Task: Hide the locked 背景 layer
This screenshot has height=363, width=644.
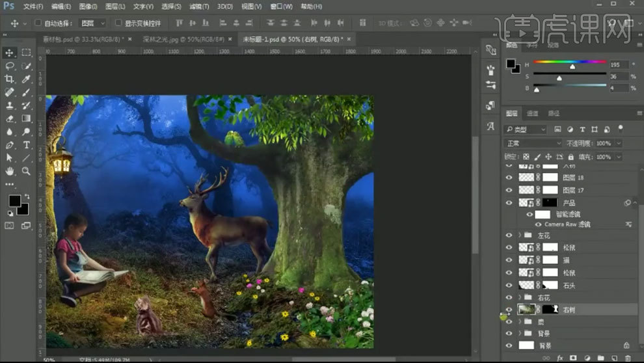Action: click(509, 345)
